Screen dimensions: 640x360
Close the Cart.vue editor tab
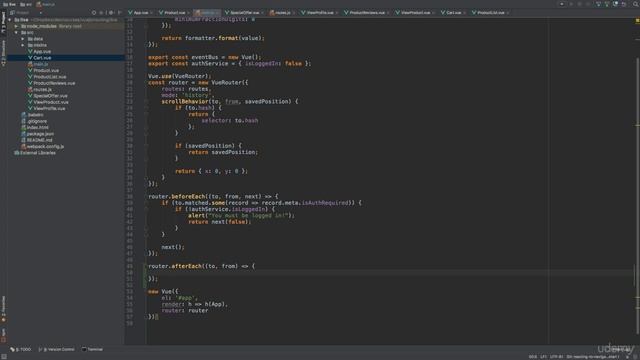coord(464,13)
